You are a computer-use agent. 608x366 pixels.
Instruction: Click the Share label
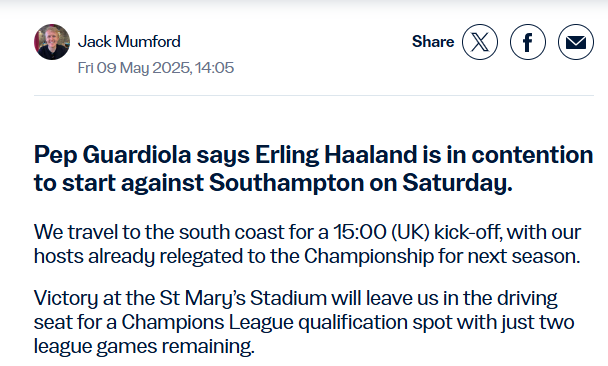(433, 41)
